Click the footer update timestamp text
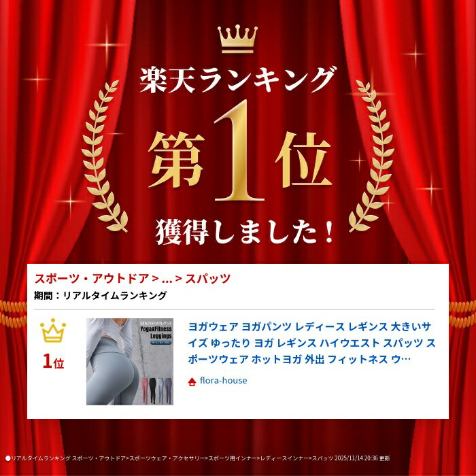The width and height of the screenshot is (476, 476). 362,458
